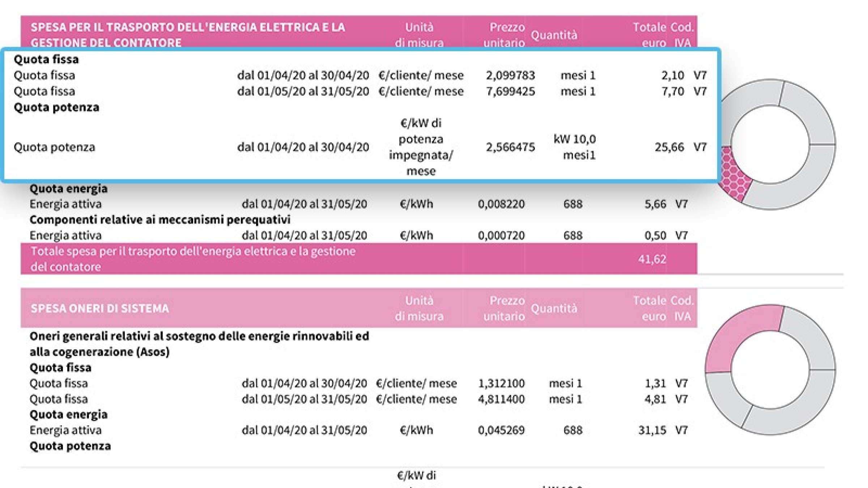Click the lower donut chart's center

click(x=770, y=369)
